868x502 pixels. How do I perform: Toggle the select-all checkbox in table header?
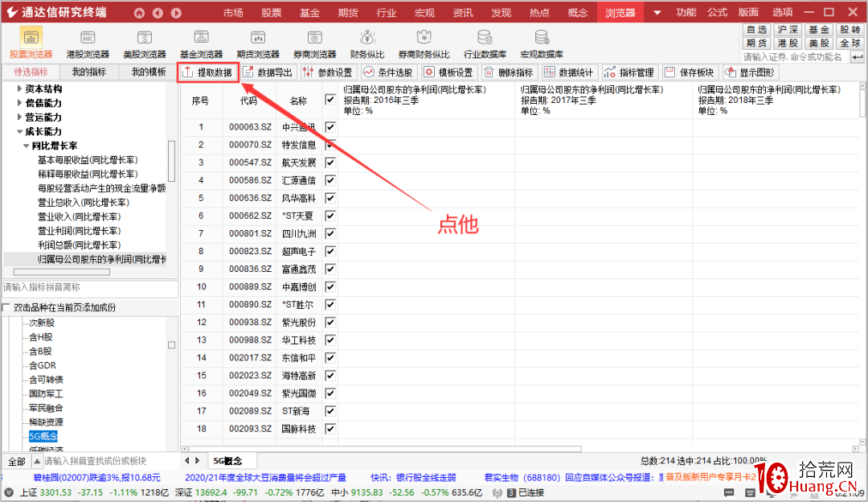[330, 100]
